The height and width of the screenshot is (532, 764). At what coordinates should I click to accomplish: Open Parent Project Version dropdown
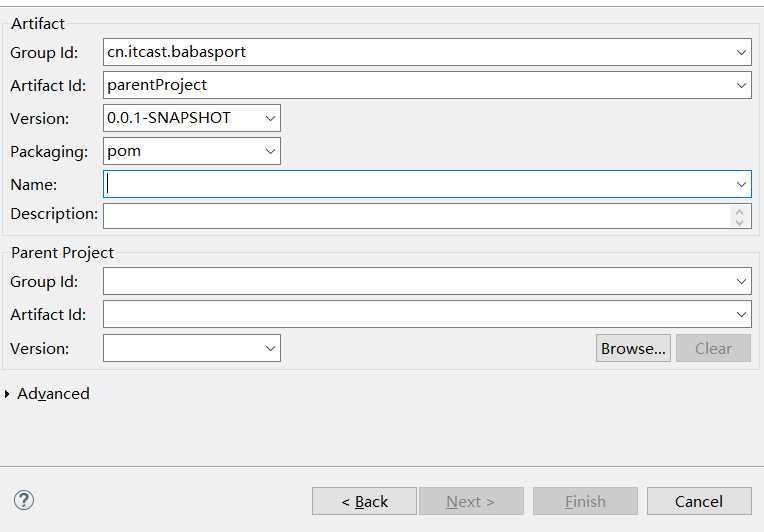270,348
